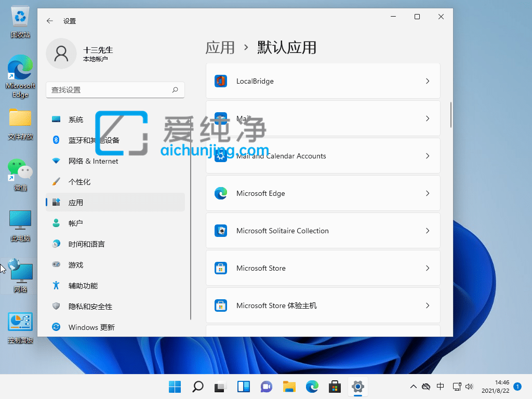Click the Settings gear icon in taskbar
The image size is (532, 399).
click(357, 387)
